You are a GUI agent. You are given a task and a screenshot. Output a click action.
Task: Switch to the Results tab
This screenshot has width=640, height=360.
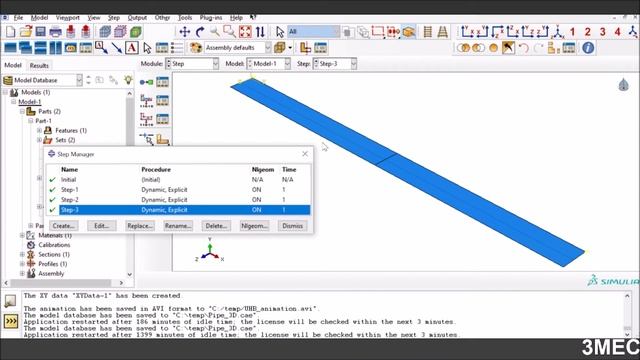tap(39, 65)
